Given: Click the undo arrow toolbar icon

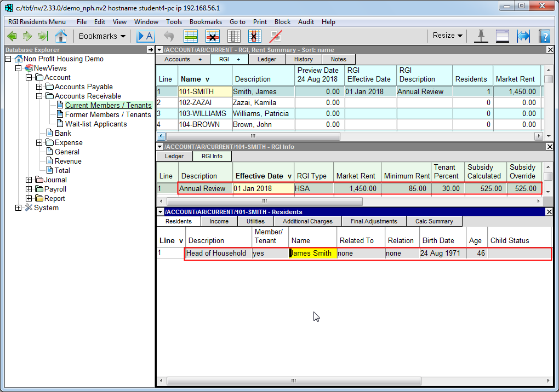Looking at the screenshot, I should point(169,36).
